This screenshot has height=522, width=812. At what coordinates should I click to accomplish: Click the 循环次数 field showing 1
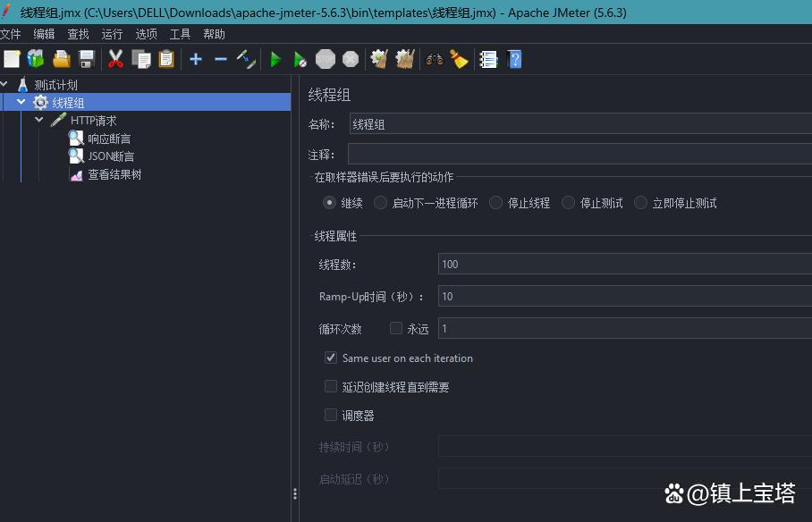tap(624, 328)
